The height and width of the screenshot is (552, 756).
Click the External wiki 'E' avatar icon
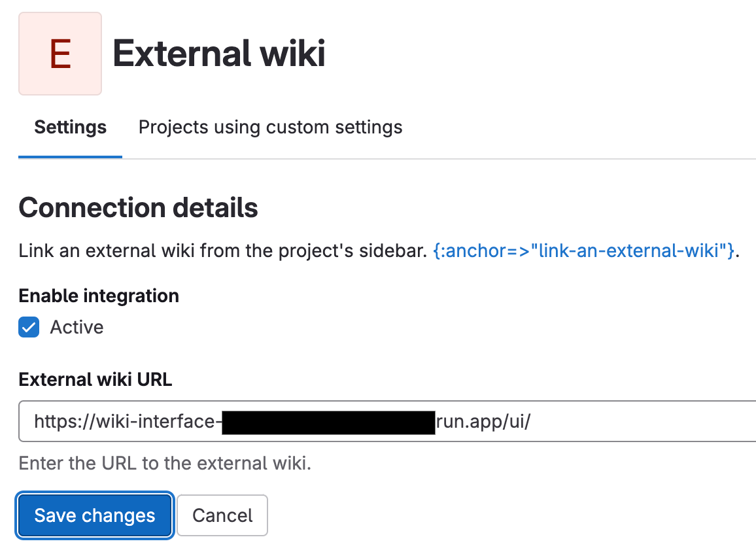click(x=60, y=54)
